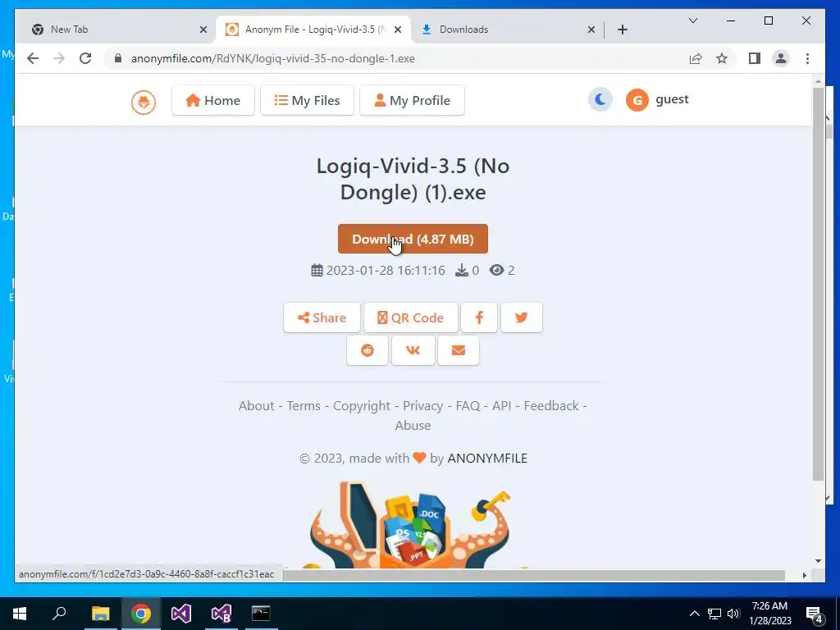Image resolution: width=840 pixels, height=630 pixels.
Task: View site info via the lock icon
Action: [x=118, y=58]
